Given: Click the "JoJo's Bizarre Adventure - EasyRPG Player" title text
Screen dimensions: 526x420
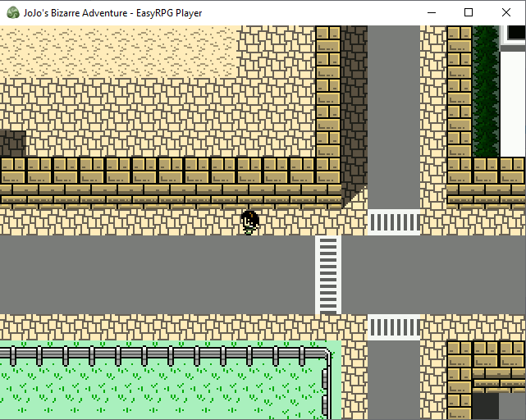Looking at the screenshot, I should pyautogui.click(x=112, y=13).
